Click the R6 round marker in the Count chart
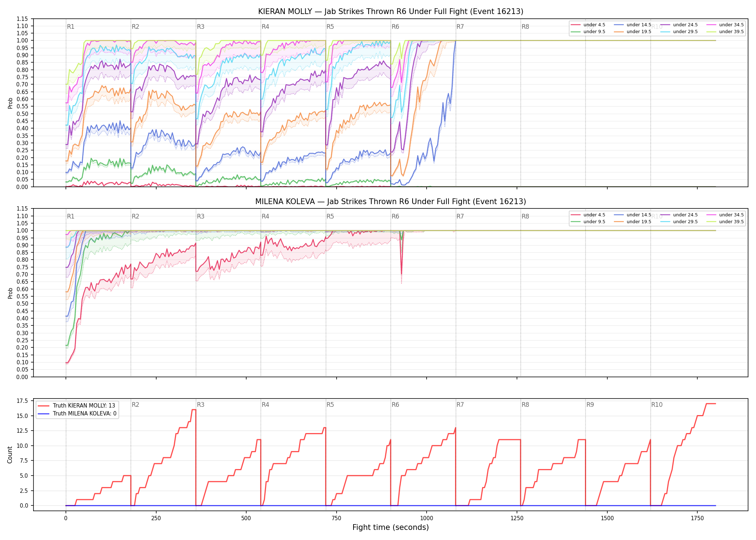Screen dimensions: 756x540 (395, 405)
